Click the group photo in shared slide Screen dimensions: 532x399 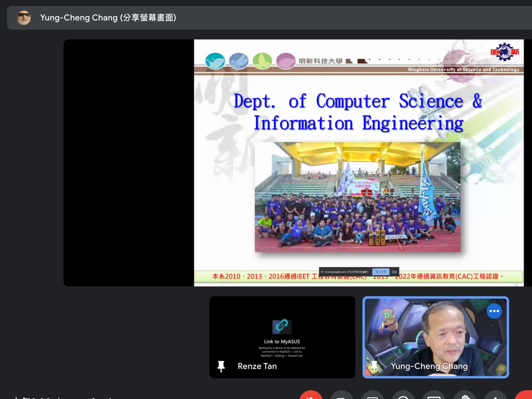coord(357,197)
